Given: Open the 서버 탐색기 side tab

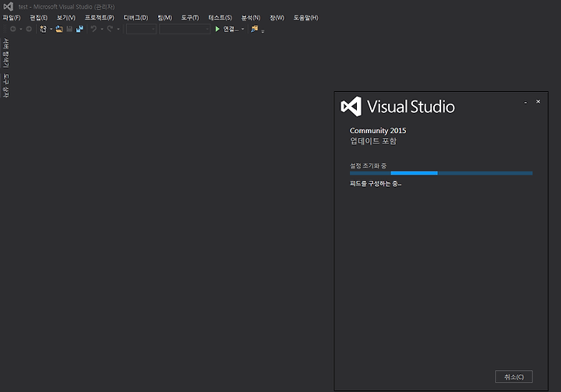Looking at the screenshot, I should pos(5,53).
